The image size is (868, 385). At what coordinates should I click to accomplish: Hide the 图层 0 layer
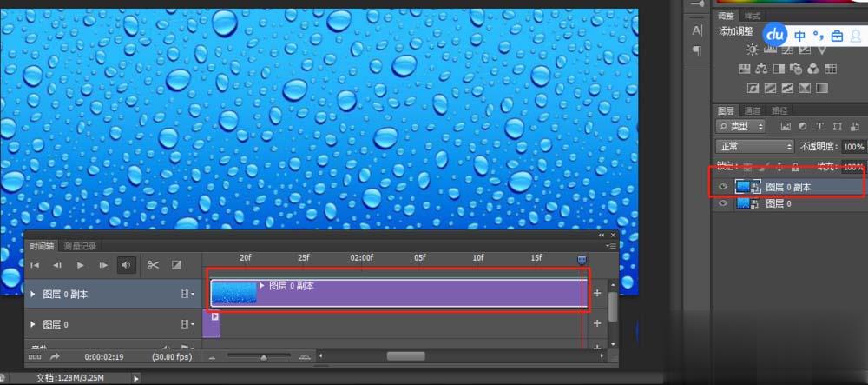722,204
